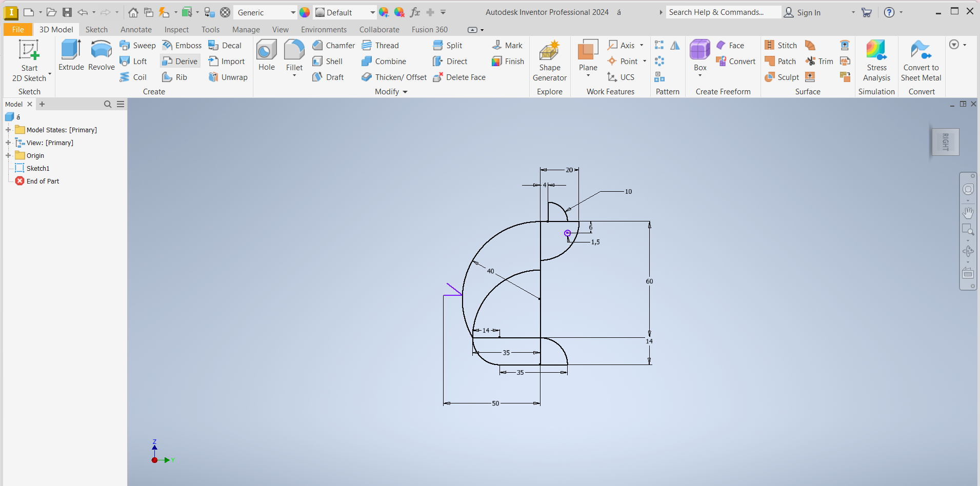The image size is (980, 486).
Task: Expand the Model States folder
Action: click(8, 130)
